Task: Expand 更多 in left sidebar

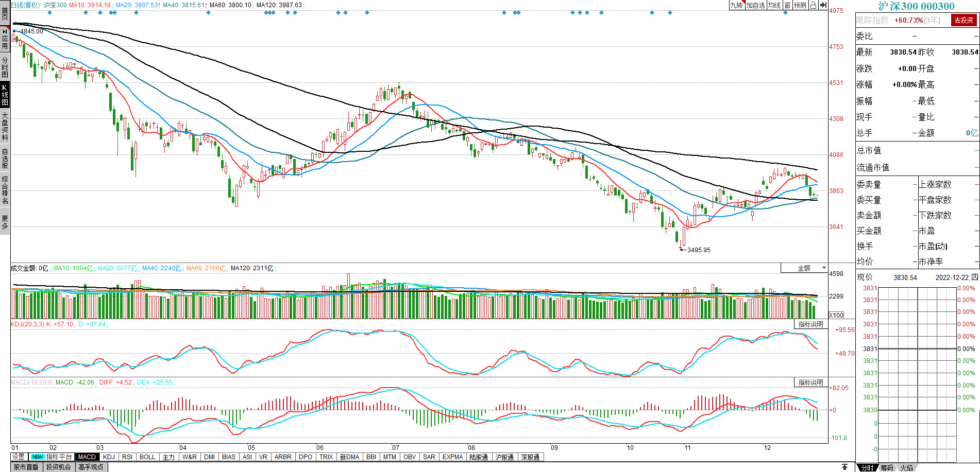Action: [5, 222]
